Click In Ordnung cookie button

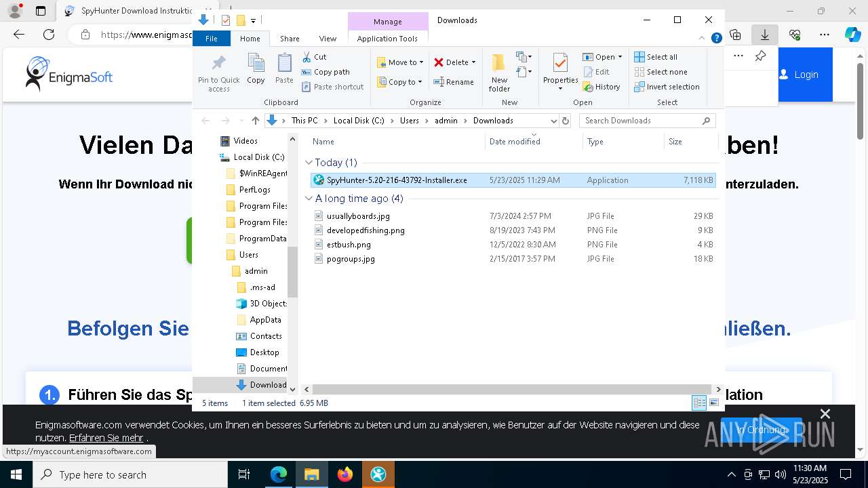tap(762, 430)
